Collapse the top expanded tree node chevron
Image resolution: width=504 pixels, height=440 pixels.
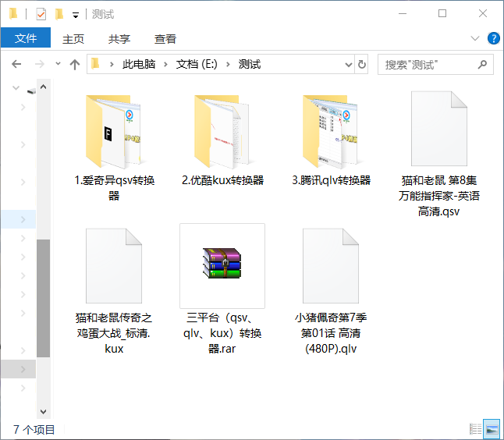click(x=16, y=87)
